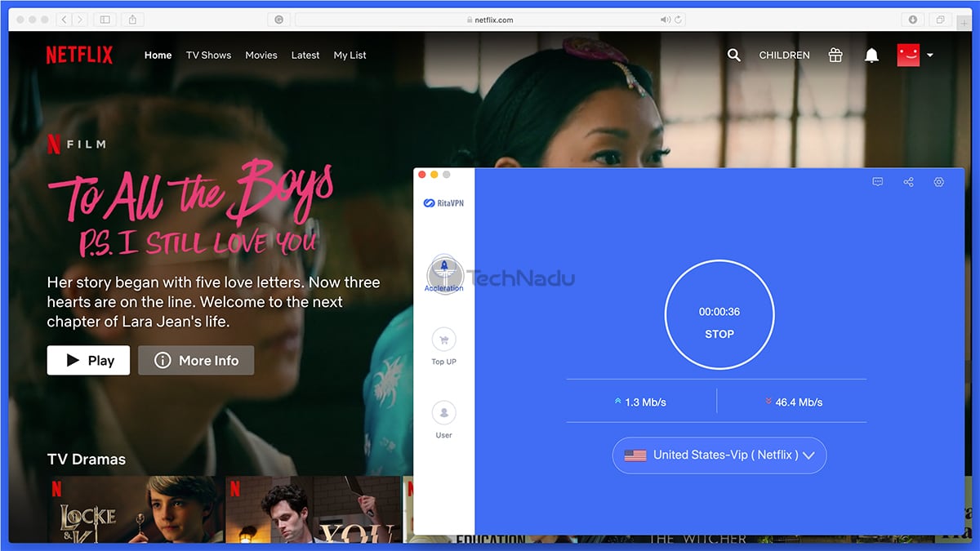This screenshot has width=980, height=551.
Task: Expand the United States-Vip (Netflix) server dropdown
Action: [x=719, y=455]
